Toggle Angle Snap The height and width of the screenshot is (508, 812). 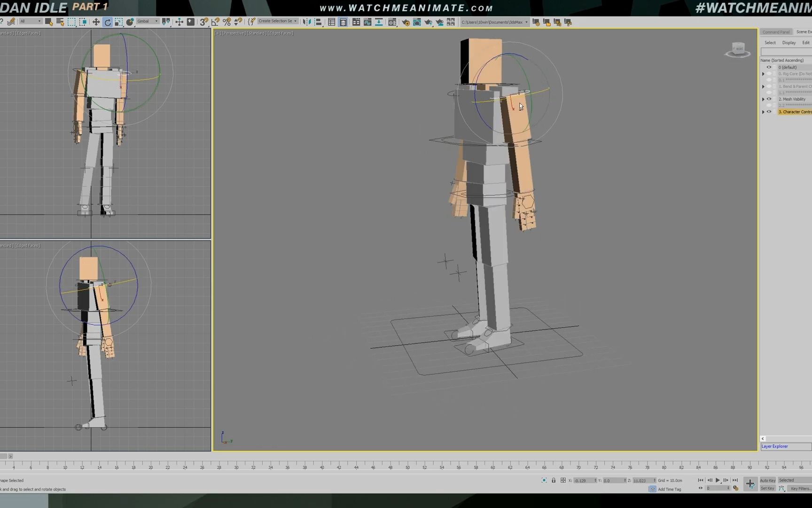[215, 22]
